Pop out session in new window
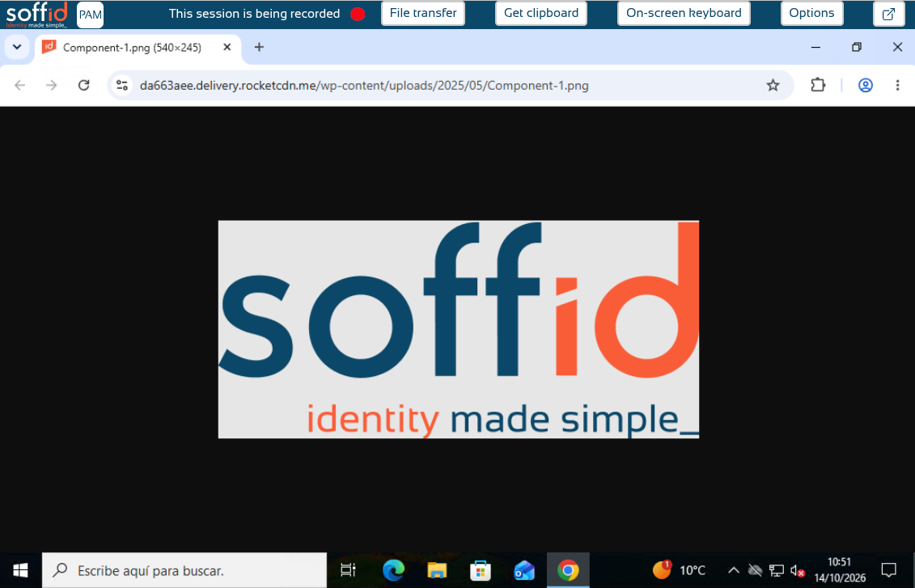This screenshot has width=915, height=588. click(888, 14)
